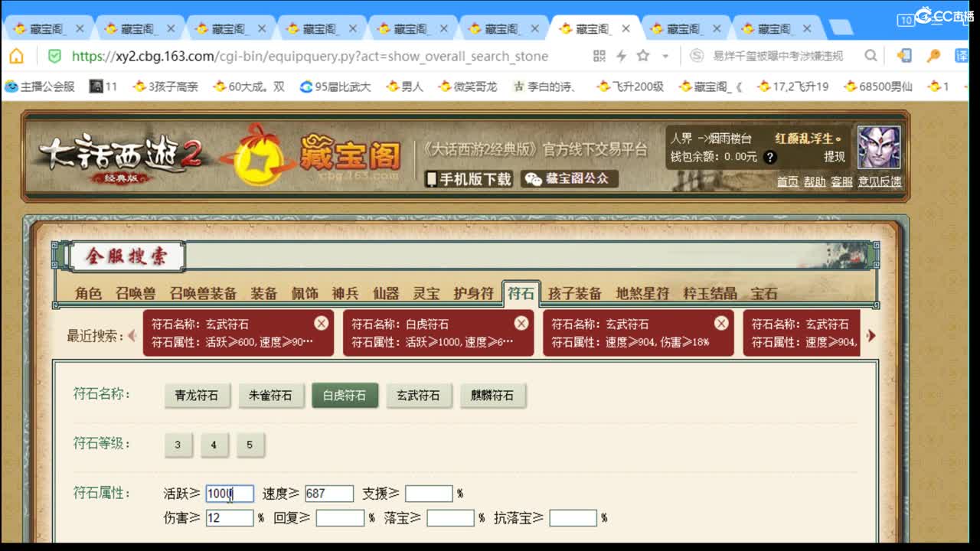Remove the 活跃≥600 玄武符石 recent search
Viewport: 980px width, 551px height.
pos(321,323)
